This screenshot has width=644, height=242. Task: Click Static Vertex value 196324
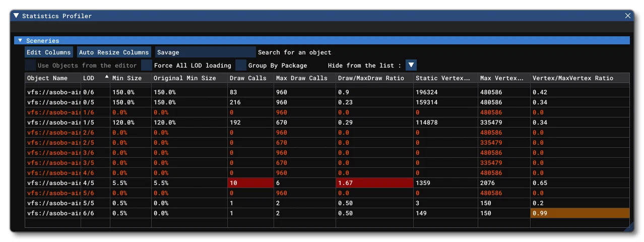(x=426, y=92)
